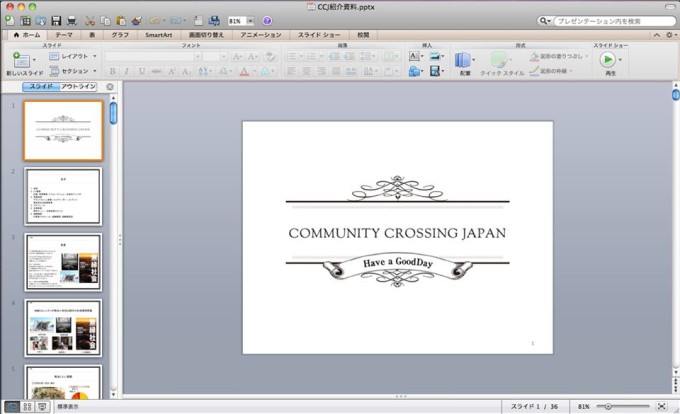Toggle Italic formatting

pos(127,71)
